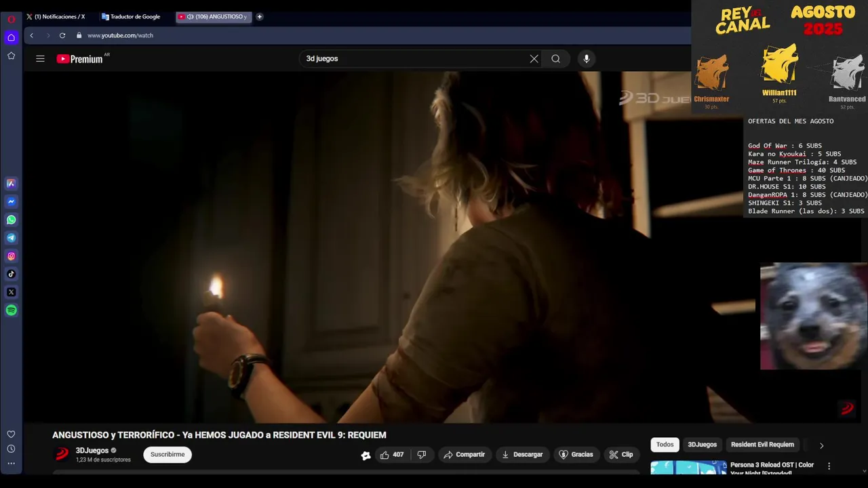868x488 pixels.
Task: Open Opera bookmarks star icon
Action: click(x=11, y=56)
